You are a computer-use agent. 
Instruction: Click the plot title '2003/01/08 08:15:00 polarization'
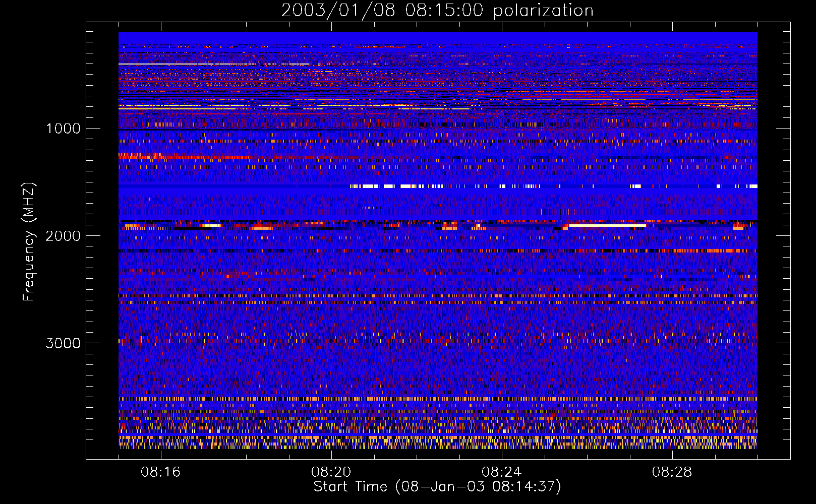[437, 11]
